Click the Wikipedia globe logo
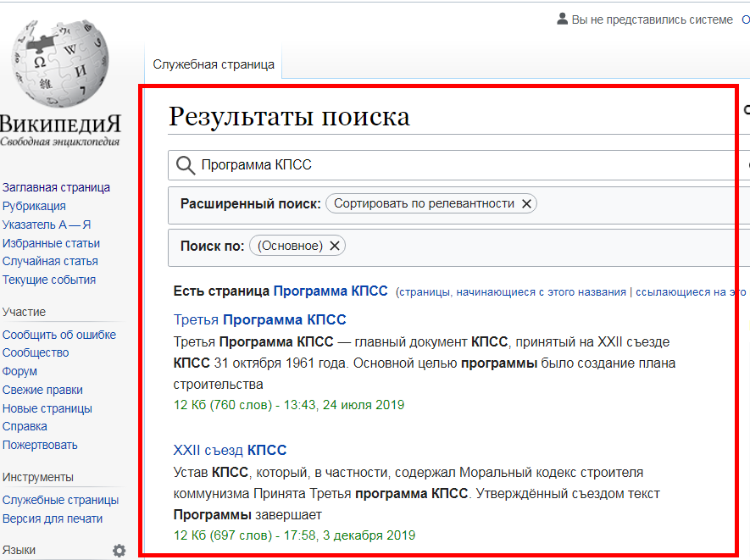The height and width of the screenshot is (560, 750). click(60, 64)
